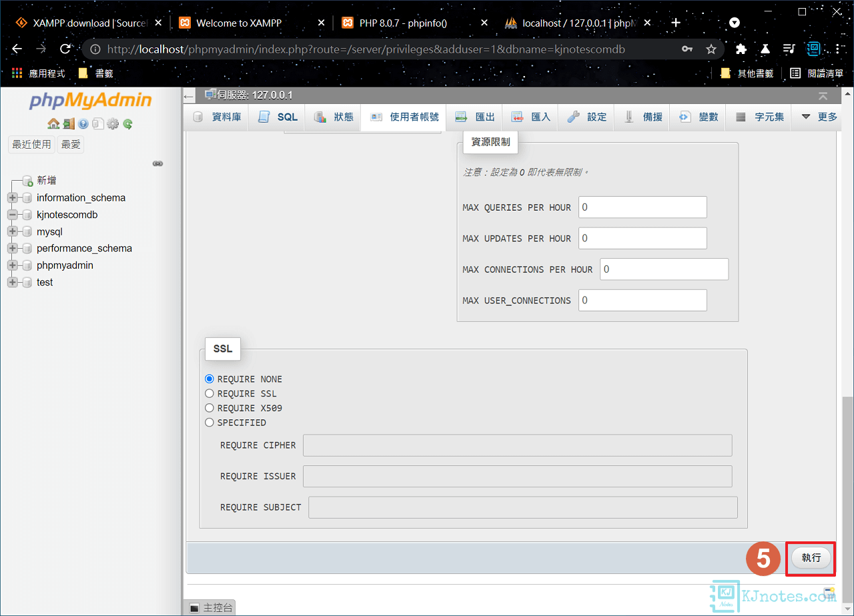The width and height of the screenshot is (854, 616).
Task: Collapse navigation panel with the left arrow
Action: tap(189, 96)
